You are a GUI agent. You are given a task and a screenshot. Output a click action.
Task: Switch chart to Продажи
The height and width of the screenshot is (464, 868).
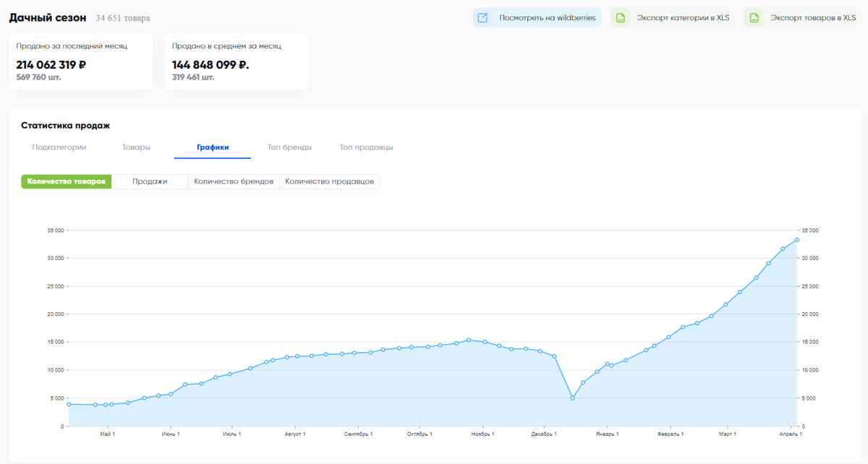coord(150,181)
